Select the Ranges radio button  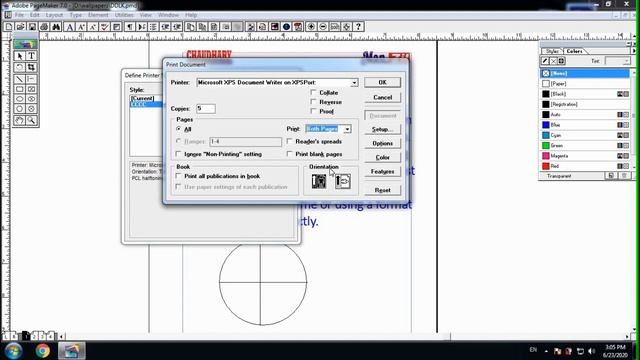point(178,141)
